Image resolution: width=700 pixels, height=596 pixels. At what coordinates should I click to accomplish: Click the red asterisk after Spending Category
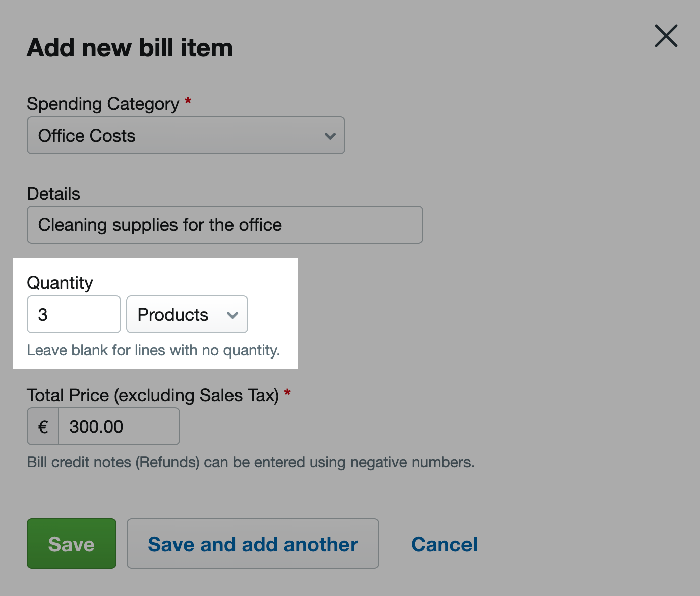coord(188,100)
